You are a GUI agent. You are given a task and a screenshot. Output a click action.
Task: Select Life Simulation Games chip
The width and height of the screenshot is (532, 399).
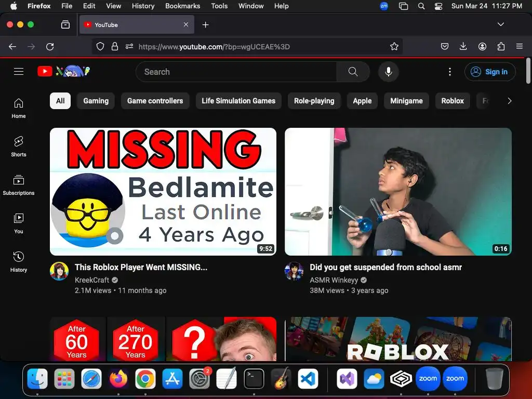coord(238,101)
